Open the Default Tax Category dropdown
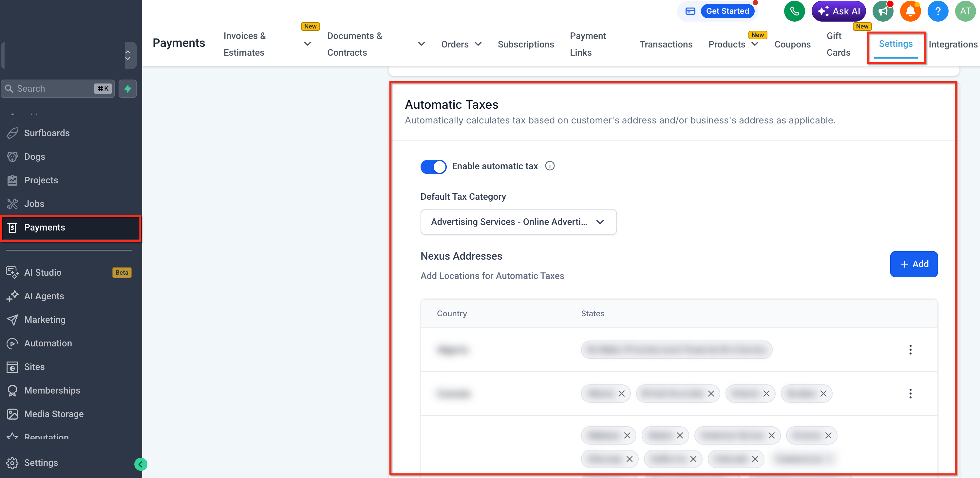 518,222
